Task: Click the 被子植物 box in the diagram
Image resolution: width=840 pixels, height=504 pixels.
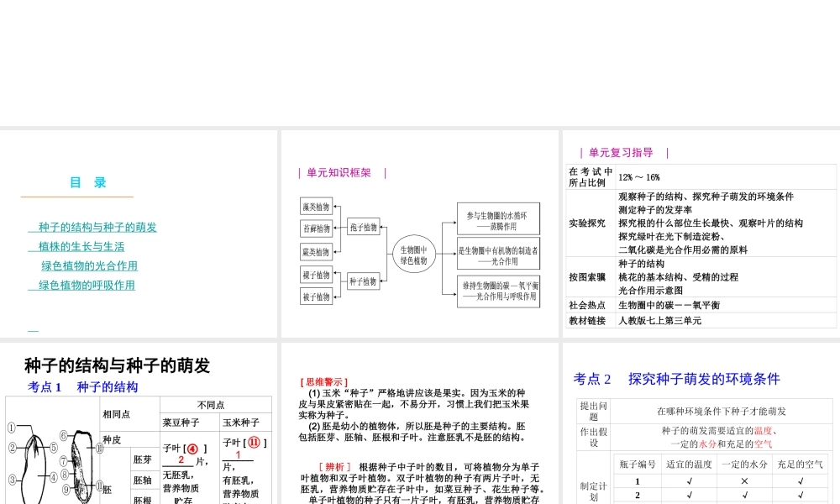Action: pyautogui.click(x=316, y=297)
